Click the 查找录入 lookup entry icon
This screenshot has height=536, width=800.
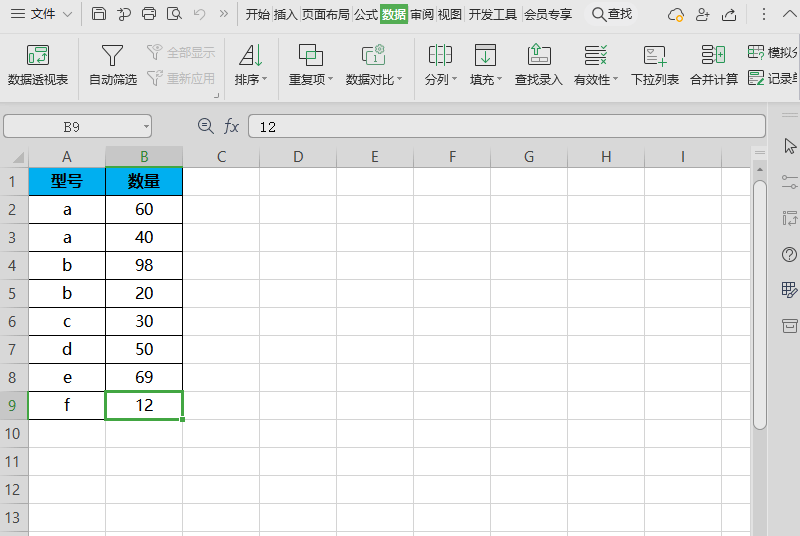[x=538, y=56]
